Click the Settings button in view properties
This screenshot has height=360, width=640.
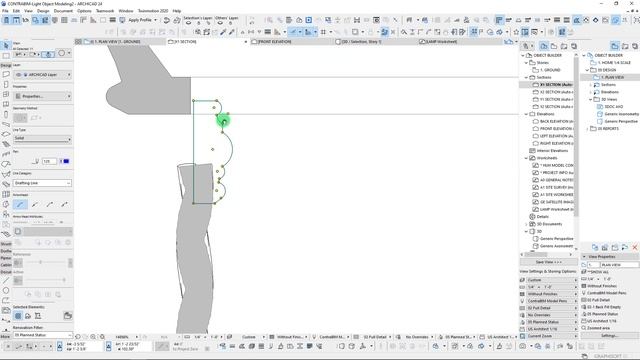609,336
